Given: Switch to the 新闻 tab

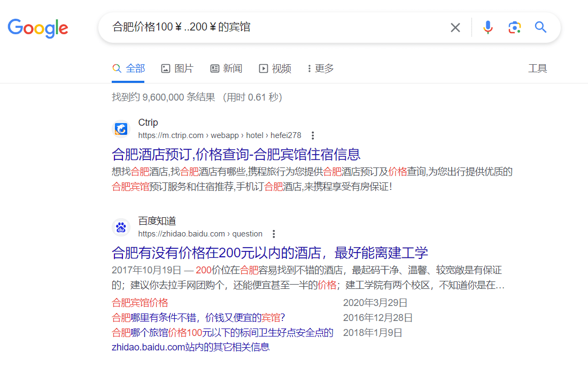Looking at the screenshot, I should (226, 68).
